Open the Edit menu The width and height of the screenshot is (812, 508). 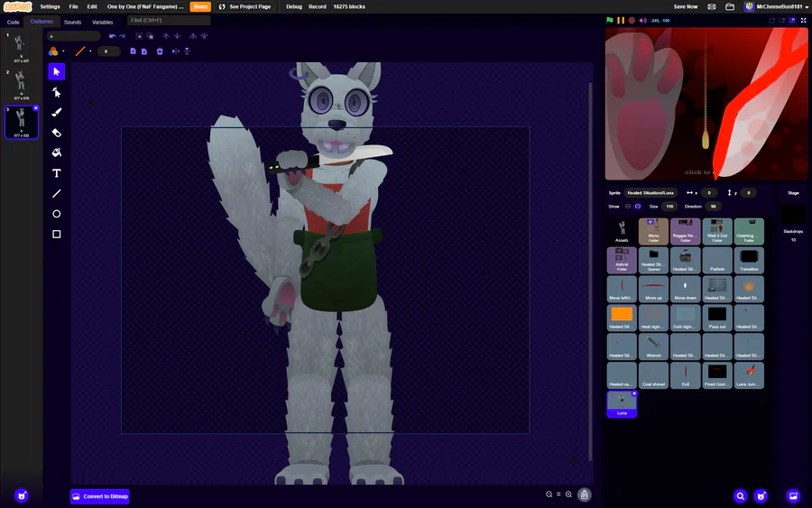point(92,6)
